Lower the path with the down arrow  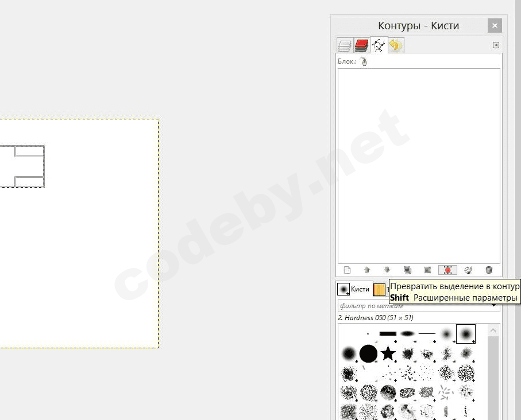[387, 270]
